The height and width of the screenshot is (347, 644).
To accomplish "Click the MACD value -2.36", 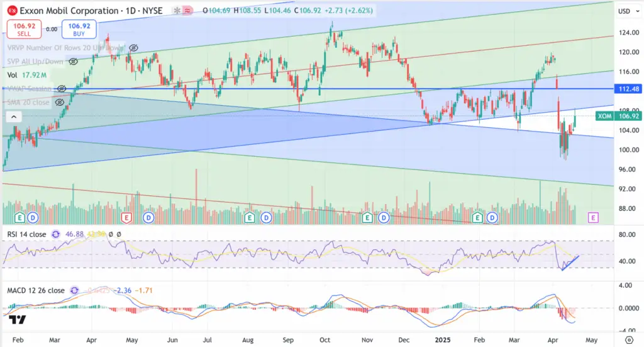I will 124,290.
